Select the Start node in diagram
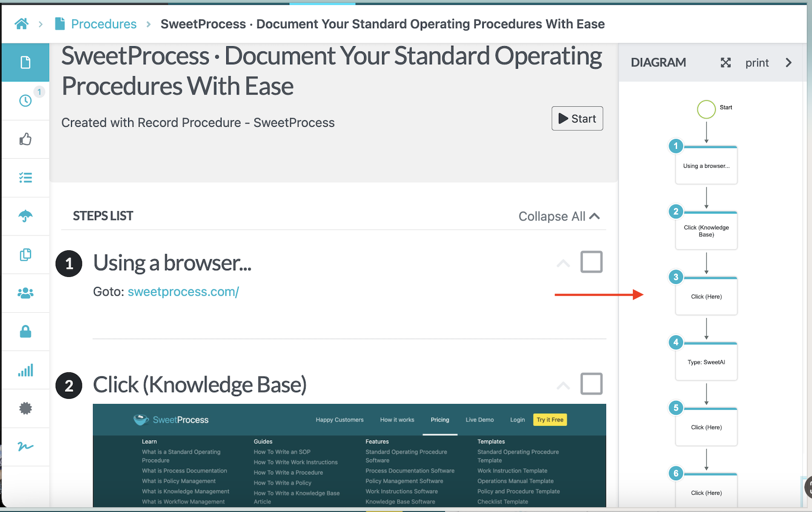 pos(706,109)
